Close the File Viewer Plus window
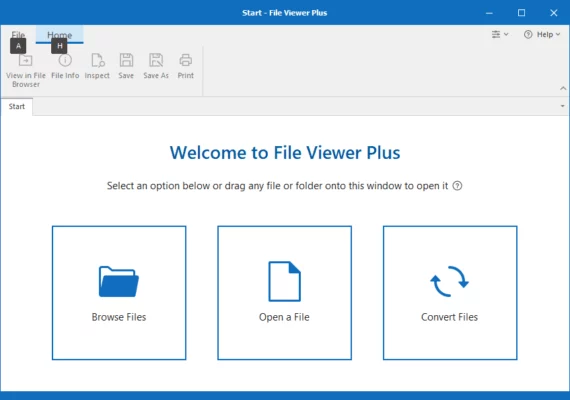570x400 pixels. coord(554,13)
